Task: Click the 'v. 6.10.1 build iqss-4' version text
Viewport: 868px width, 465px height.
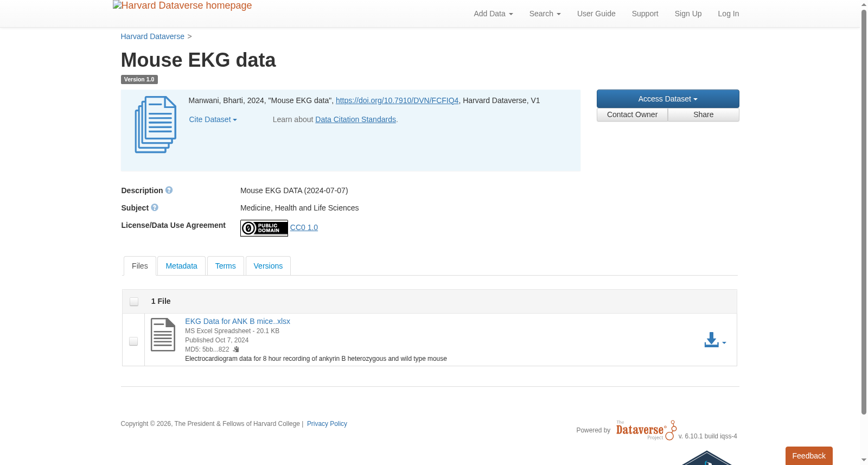Action: click(x=707, y=436)
